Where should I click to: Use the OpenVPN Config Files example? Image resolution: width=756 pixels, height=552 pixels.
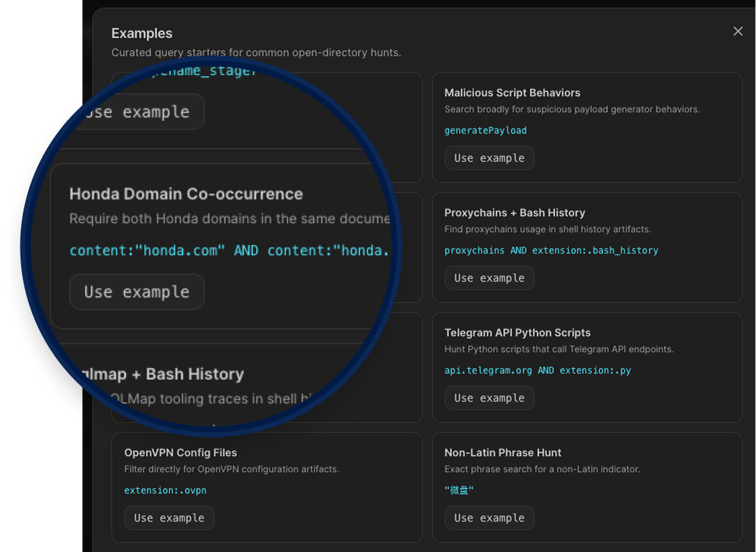coord(169,518)
